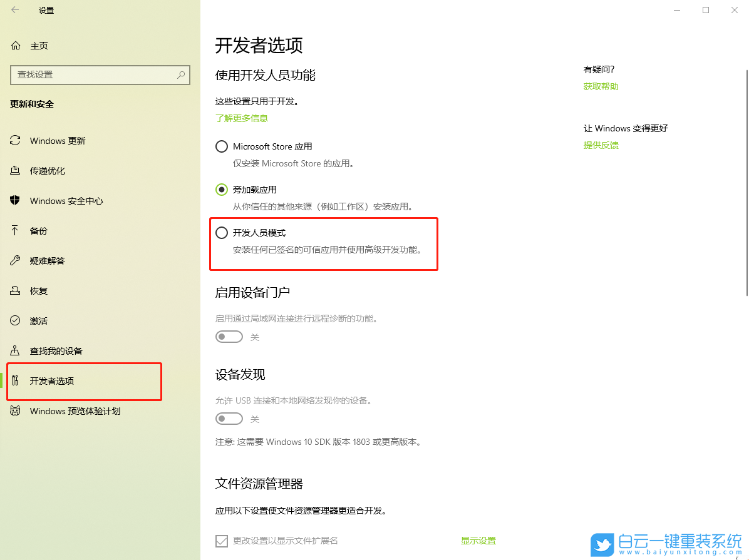
Task: Click the 查找设置 search box
Action: [x=100, y=74]
